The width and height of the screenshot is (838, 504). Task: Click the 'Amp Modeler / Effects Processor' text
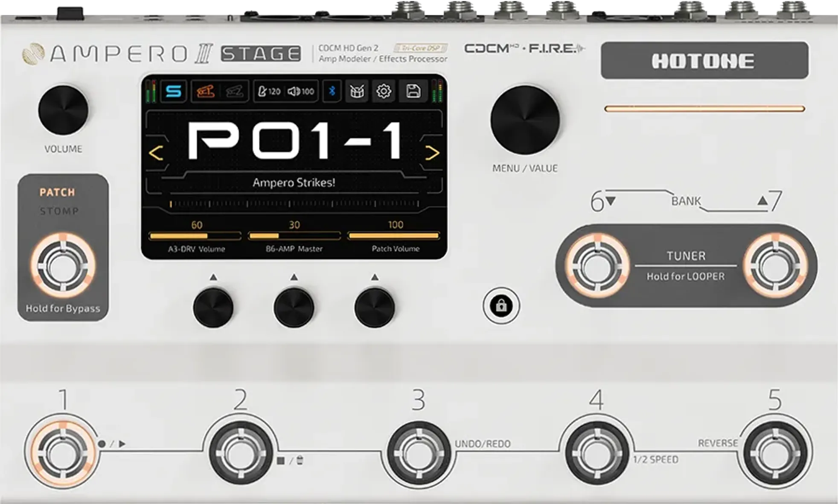tap(383, 59)
